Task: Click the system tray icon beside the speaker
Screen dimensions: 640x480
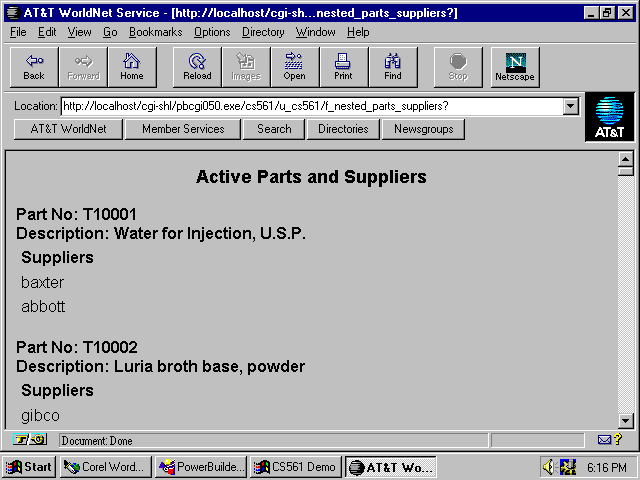Action: click(x=568, y=467)
